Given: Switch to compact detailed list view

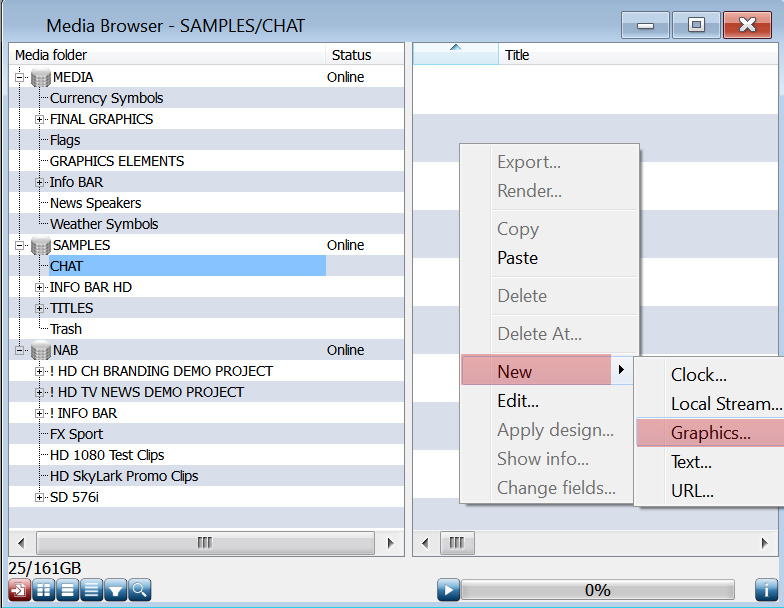Looking at the screenshot, I should [x=92, y=590].
